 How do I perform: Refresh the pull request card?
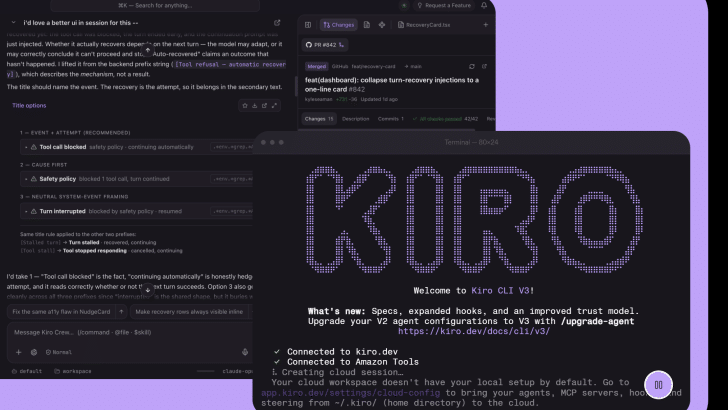[472, 66]
